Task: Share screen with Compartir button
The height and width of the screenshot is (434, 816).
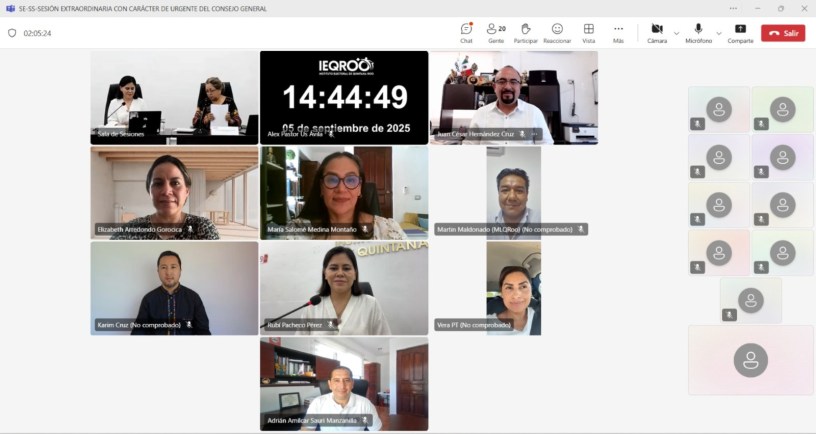Action: tap(740, 32)
